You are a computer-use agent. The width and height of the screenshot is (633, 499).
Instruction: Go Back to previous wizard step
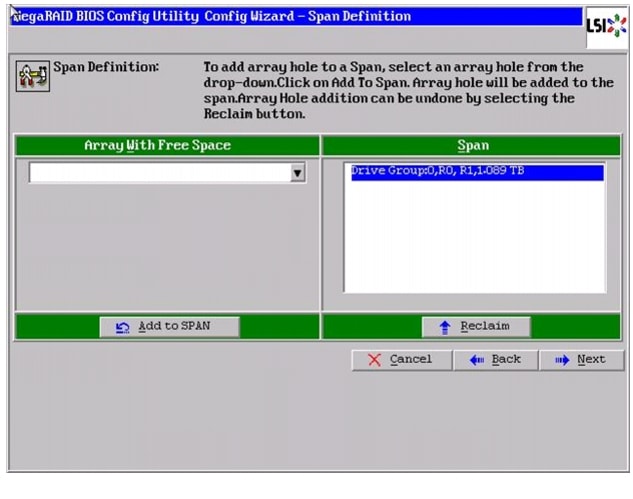coord(496,360)
